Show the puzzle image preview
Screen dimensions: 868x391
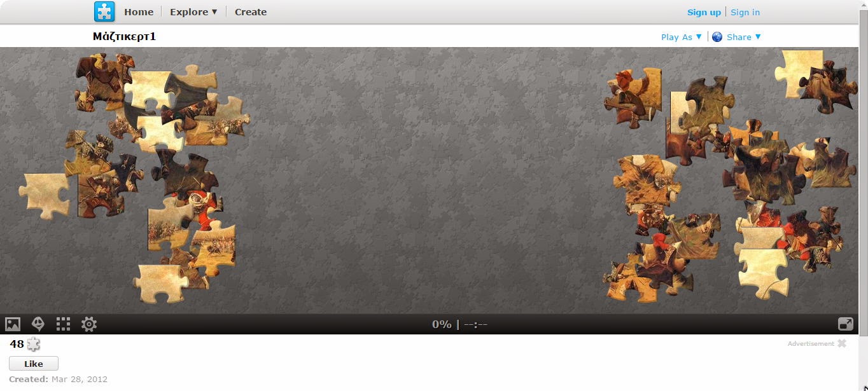click(x=13, y=324)
